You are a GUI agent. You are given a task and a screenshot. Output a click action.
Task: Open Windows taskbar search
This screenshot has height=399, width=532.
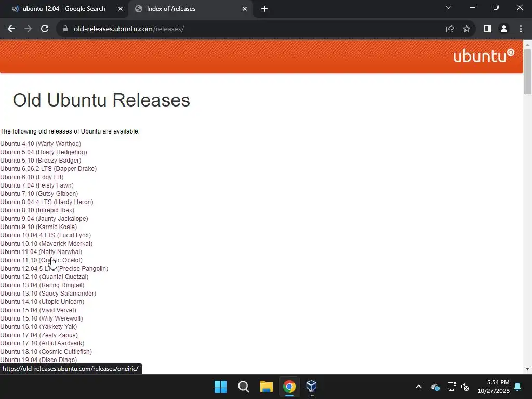tap(243, 387)
